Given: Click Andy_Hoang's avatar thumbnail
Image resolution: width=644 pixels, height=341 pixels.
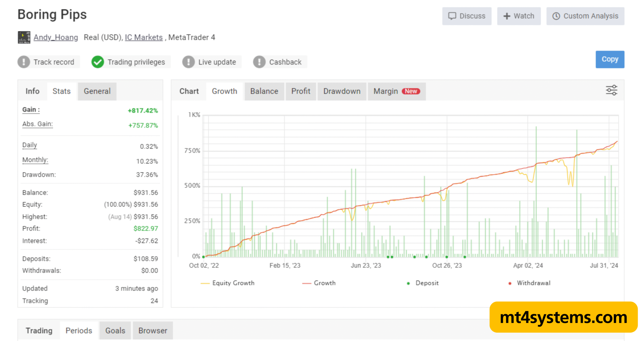Looking at the screenshot, I should pos(24,37).
